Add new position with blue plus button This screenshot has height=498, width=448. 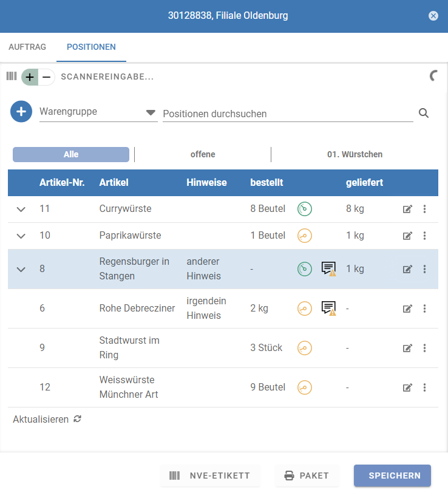tap(21, 112)
